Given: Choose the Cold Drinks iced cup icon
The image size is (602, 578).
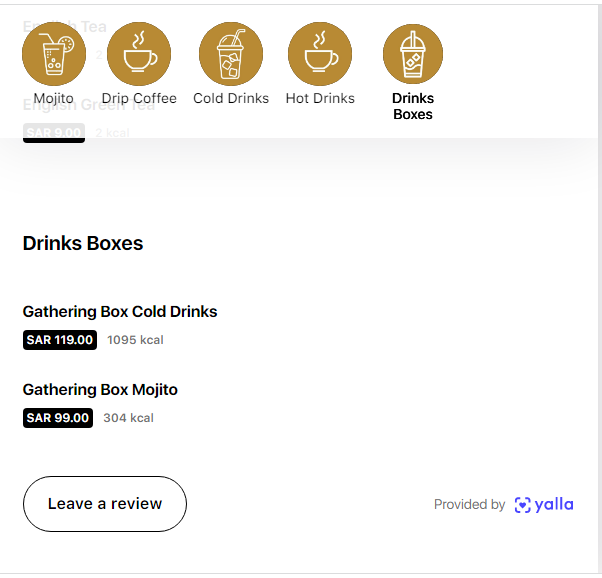Looking at the screenshot, I should coord(231,54).
